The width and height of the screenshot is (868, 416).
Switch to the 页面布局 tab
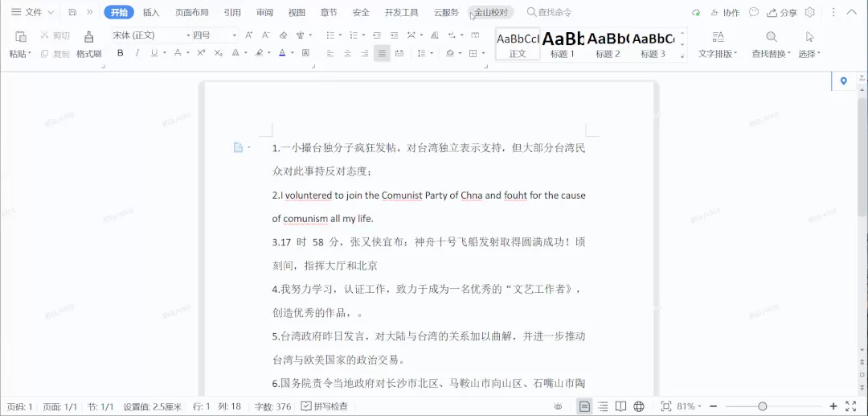(191, 12)
